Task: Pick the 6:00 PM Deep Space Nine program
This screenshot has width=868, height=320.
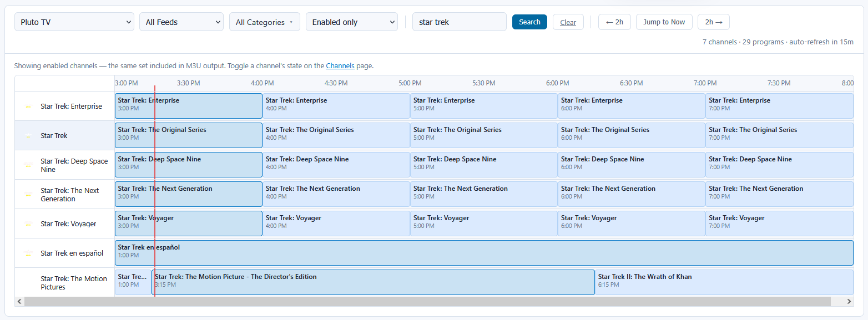Action: [632, 165]
